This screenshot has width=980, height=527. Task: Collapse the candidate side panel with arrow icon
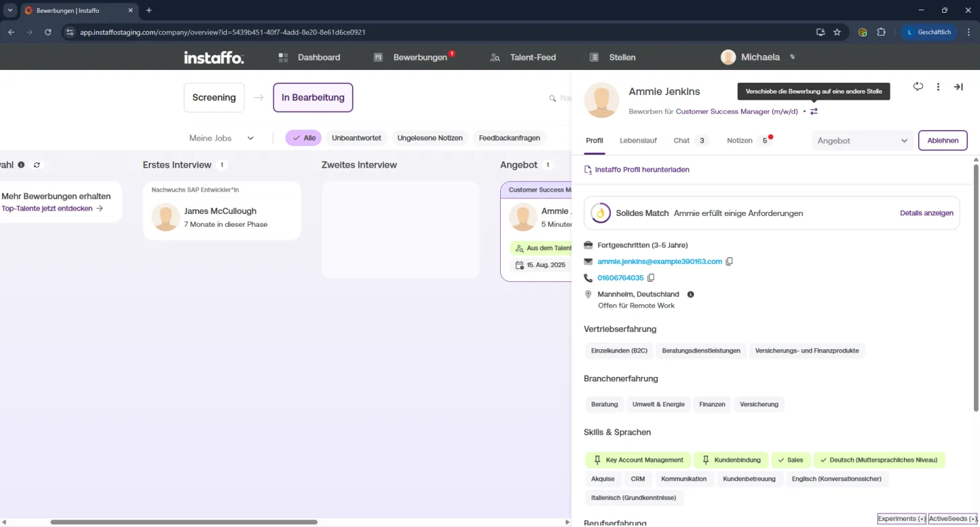point(958,87)
